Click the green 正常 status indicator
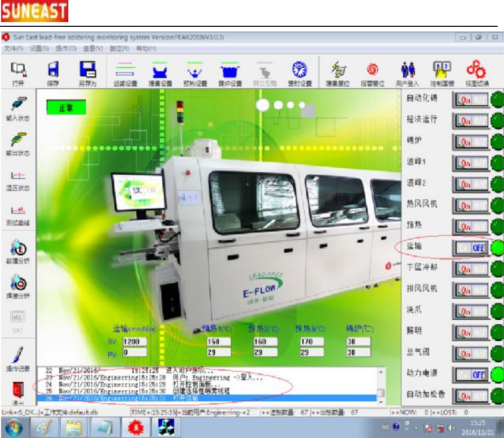Image resolution: width=504 pixels, height=438 pixels. (66, 107)
